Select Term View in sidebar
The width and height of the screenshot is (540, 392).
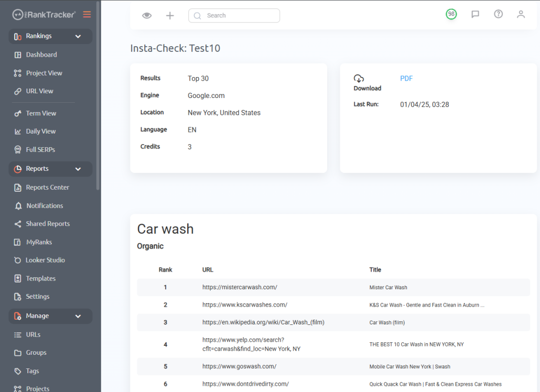tap(41, 113)
